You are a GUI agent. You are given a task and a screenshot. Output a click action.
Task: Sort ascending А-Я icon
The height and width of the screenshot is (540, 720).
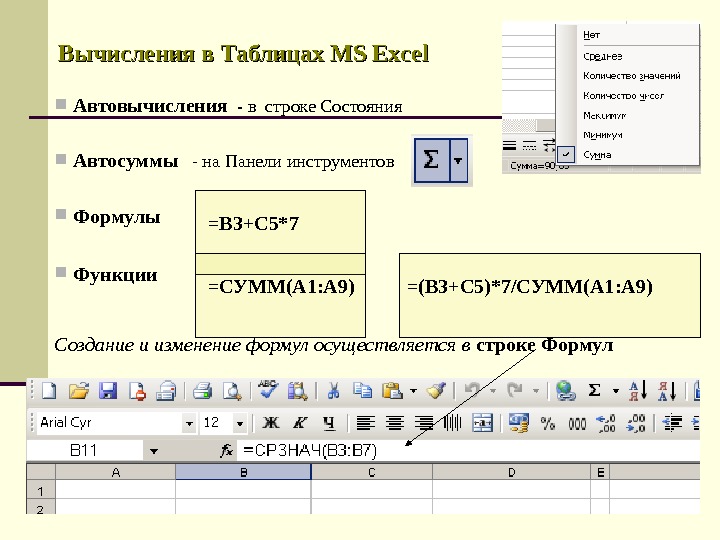point(638,391)
